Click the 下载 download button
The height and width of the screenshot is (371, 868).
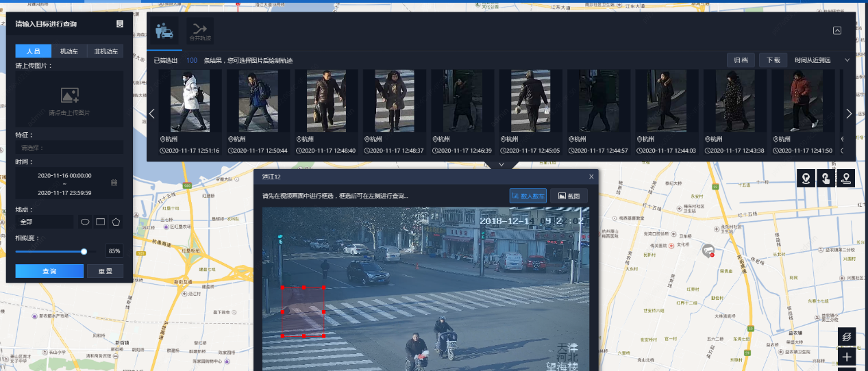click(x=773, y=60)
